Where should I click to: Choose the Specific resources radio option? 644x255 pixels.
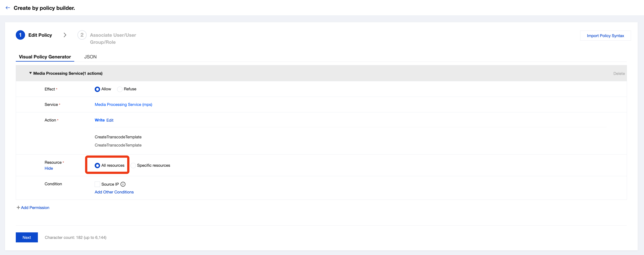click(x=133, y=165)
